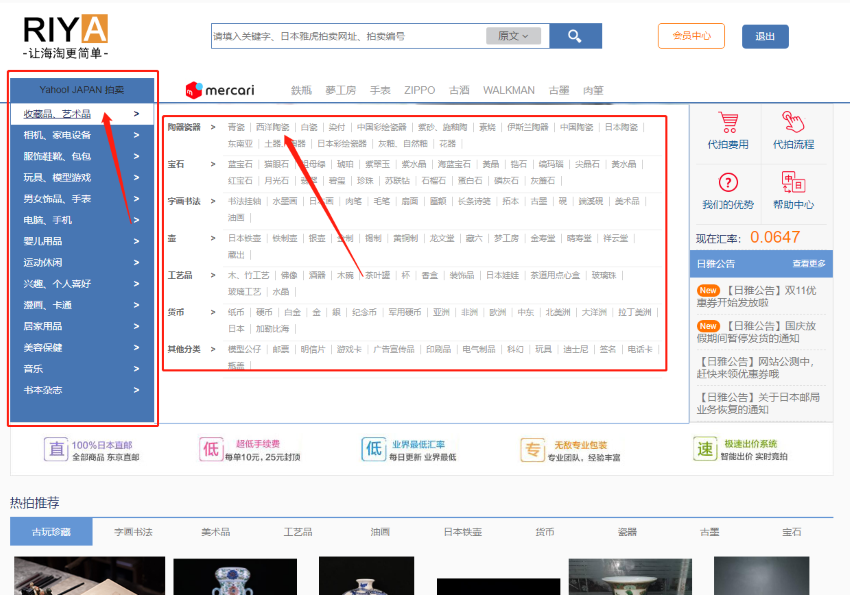Open 会员中心 member center button

(x=691, y=36)
